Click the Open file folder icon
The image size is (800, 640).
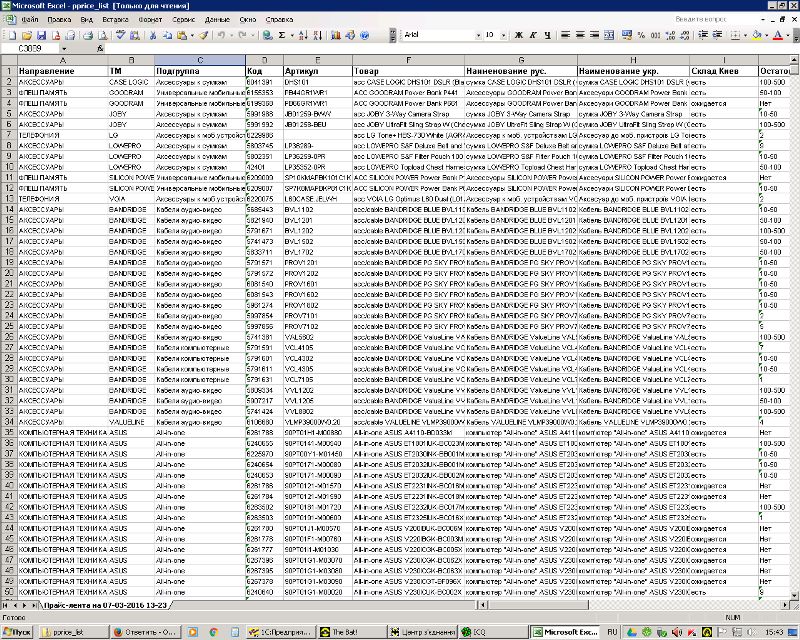(27, 35)
